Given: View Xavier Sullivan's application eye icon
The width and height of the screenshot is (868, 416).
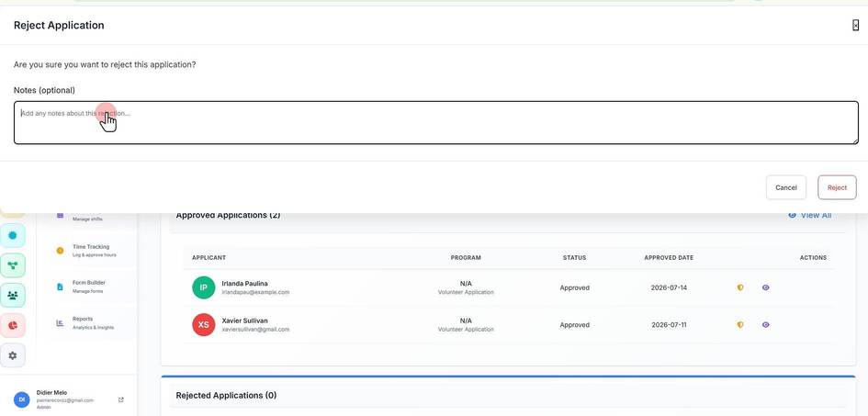Looking at the screenshot, I should (x=766, y=325).
